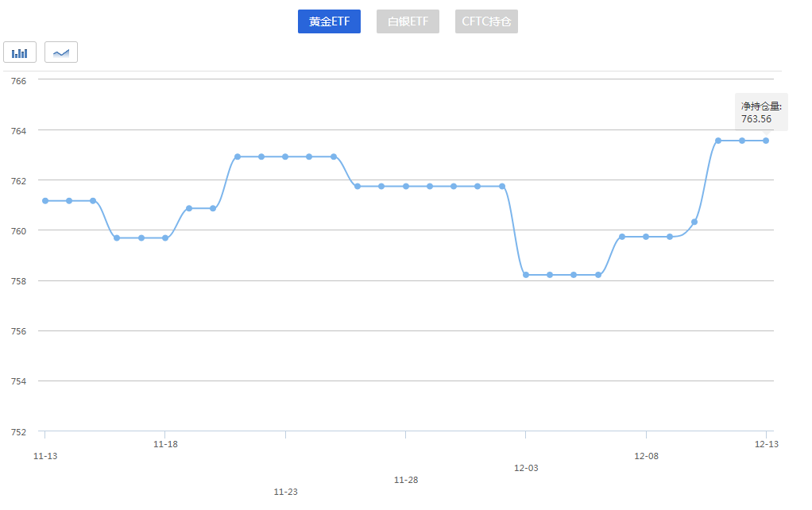Switch to the bar chart view icon

20,52
